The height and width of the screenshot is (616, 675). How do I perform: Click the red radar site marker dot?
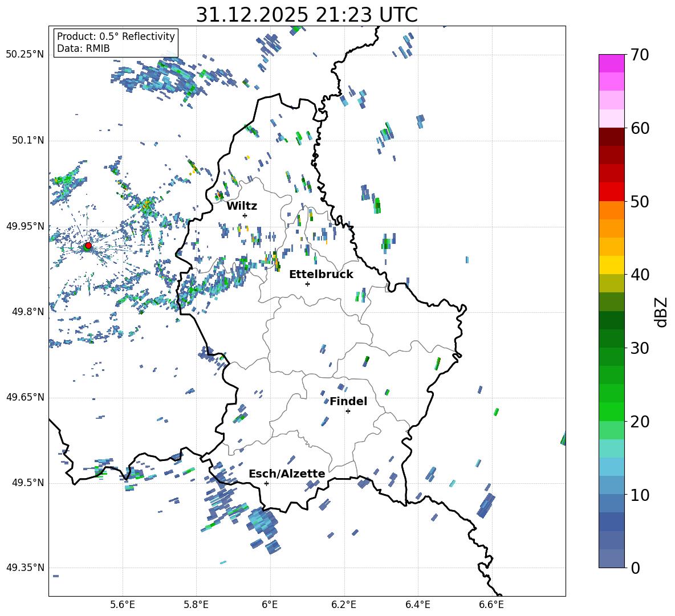click(88, 246)
